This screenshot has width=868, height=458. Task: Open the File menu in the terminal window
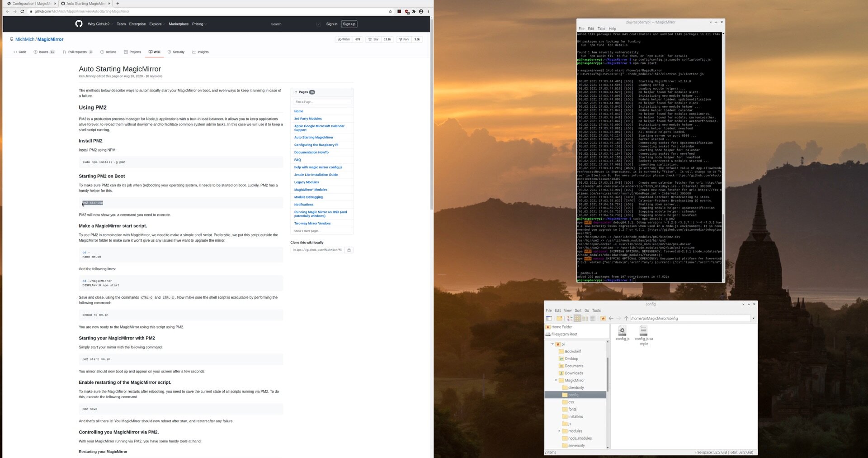pos(581,29)
